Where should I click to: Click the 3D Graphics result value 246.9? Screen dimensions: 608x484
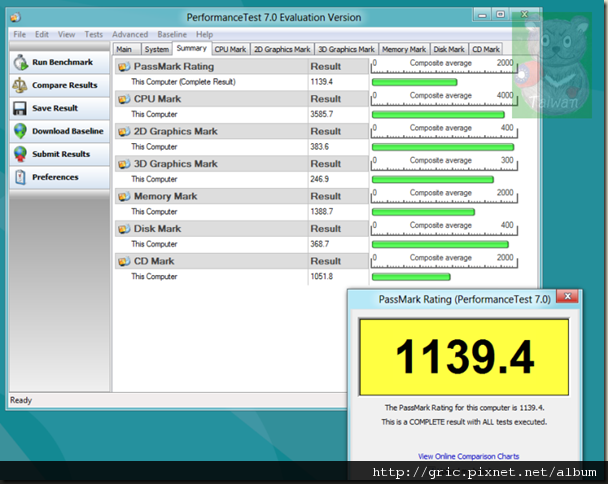320,179
